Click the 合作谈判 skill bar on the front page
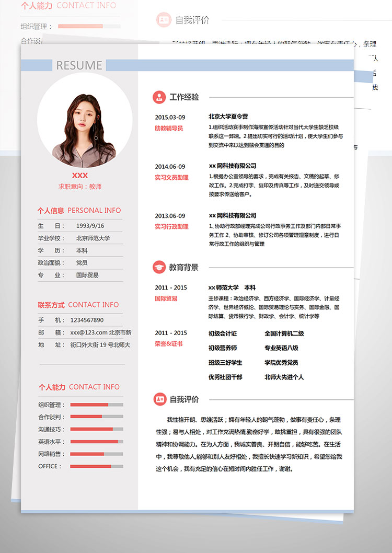Screen dimensions: 392x553 coord(97,417)
